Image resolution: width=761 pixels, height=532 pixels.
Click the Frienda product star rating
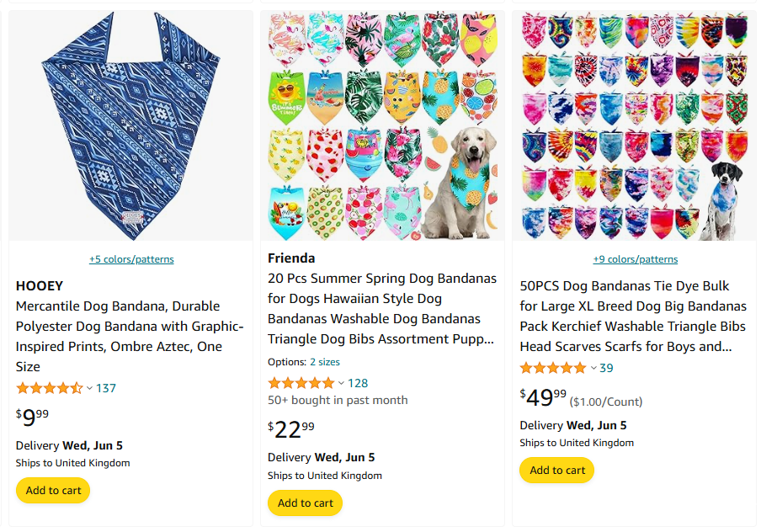click(301, 383)
